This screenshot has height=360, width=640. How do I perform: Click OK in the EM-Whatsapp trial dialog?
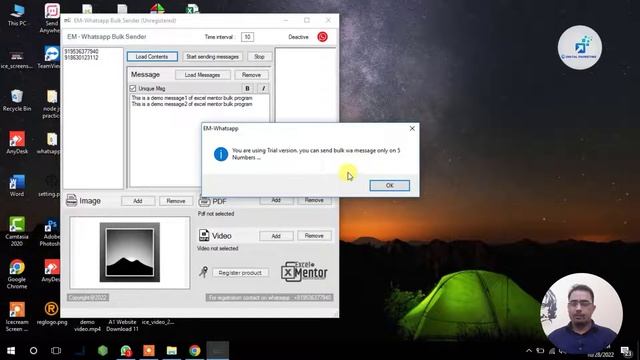click(x=389, y=185)
